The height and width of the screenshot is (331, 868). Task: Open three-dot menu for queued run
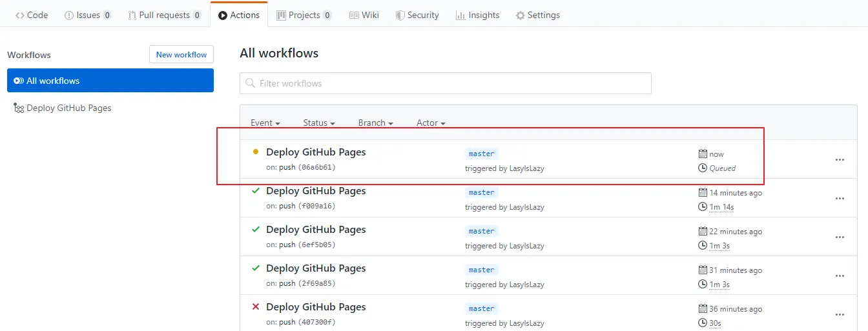coord(840,159)
